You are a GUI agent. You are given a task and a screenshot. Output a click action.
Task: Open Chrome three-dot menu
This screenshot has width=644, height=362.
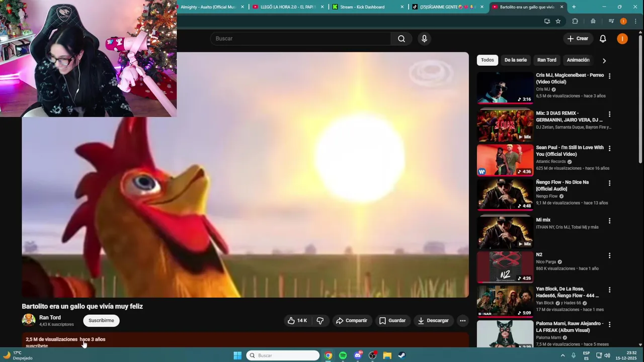(635, 21)
